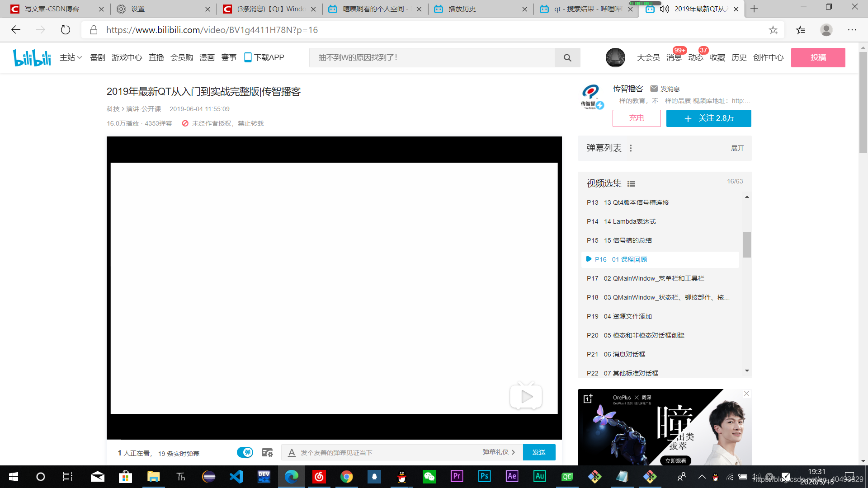Screen dimensions: 868x488
Task: Select 直播 in the top navigation
Action: 156,57
